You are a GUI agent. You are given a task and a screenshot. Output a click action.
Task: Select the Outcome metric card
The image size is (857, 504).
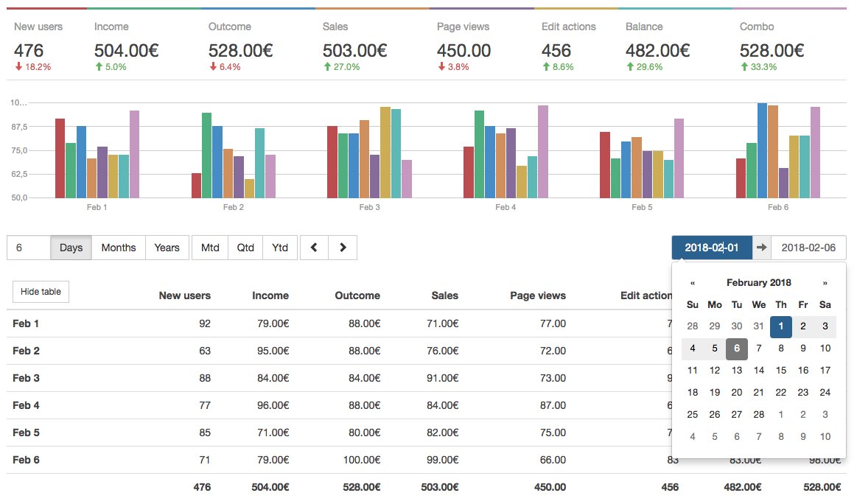click(x=258, y=42)
